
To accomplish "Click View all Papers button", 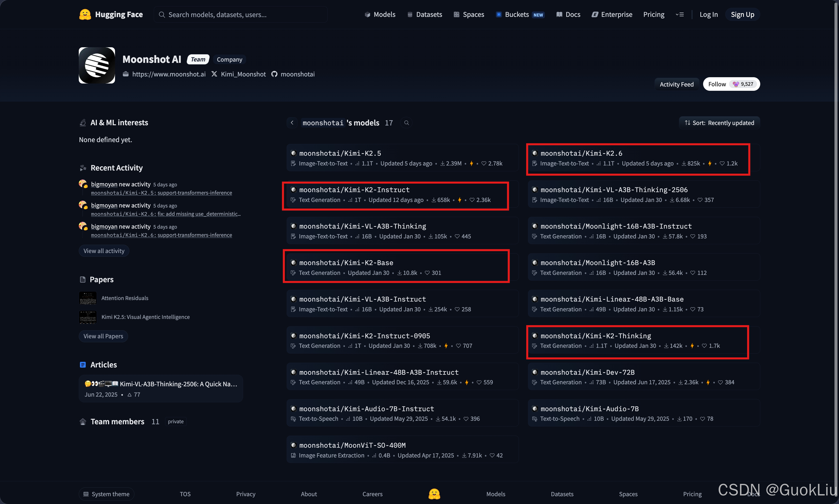I will pos(103,336).
